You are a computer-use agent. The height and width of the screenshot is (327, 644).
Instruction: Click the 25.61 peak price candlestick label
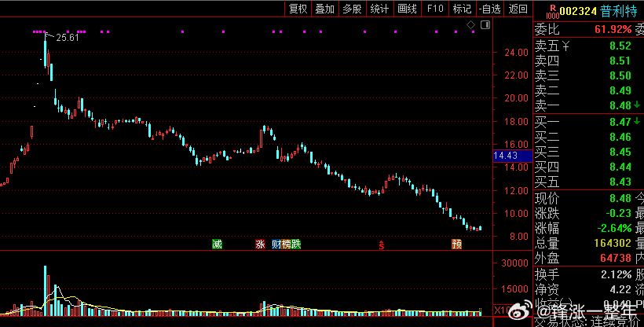click(68, 38)
